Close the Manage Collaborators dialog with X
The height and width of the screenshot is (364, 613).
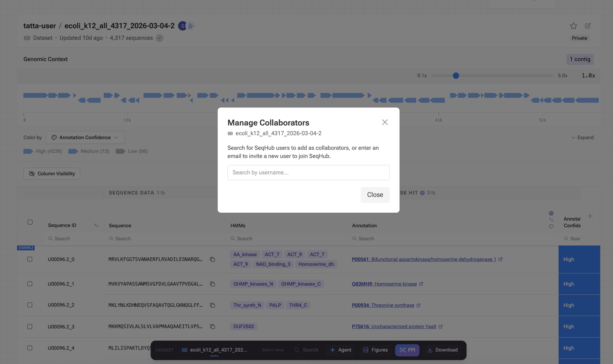[385, 122]
